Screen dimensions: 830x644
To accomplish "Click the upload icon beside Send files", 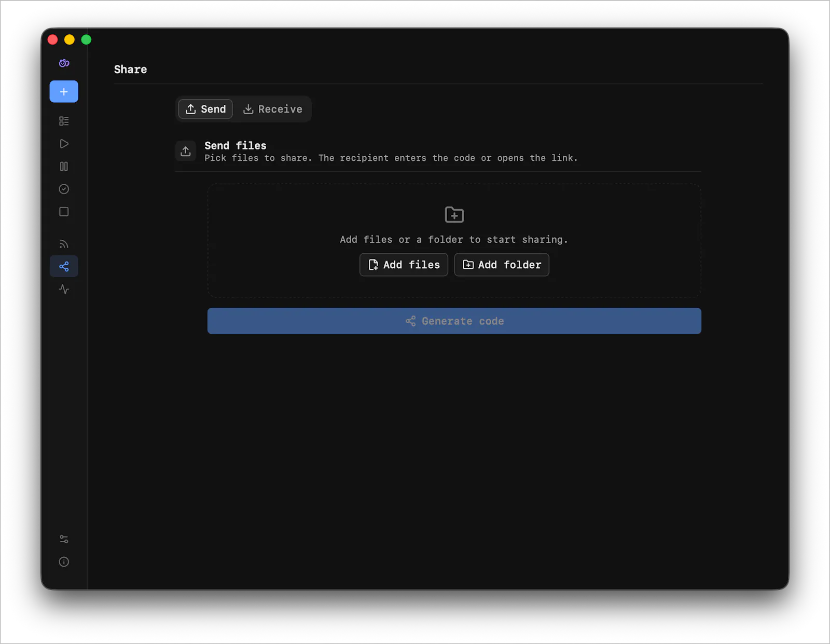I will [186, 151].
